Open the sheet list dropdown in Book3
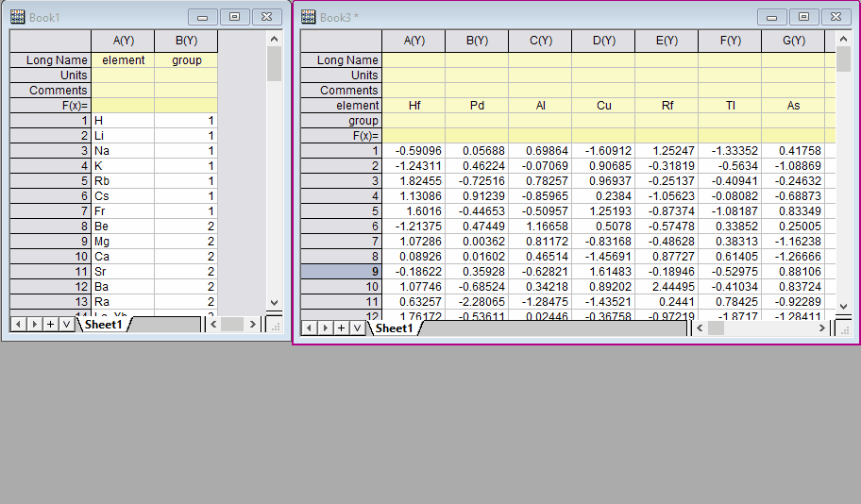 point(356,328)
